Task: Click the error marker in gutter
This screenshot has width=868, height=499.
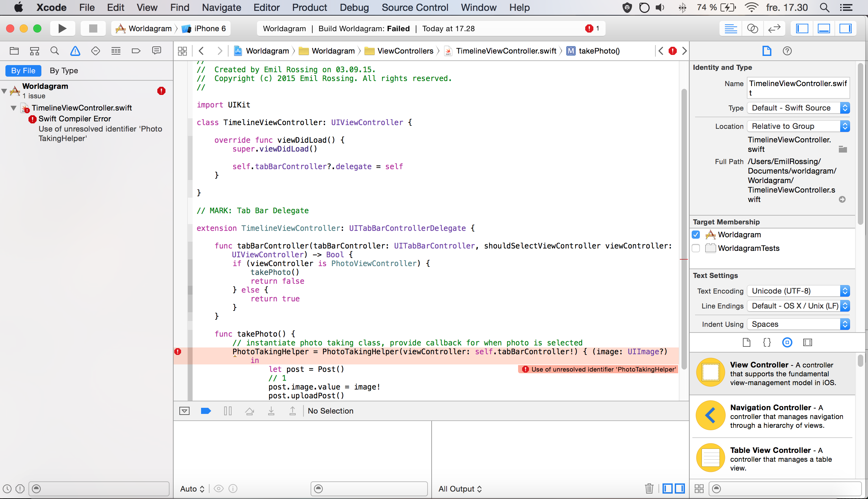Action: (178, 352)
